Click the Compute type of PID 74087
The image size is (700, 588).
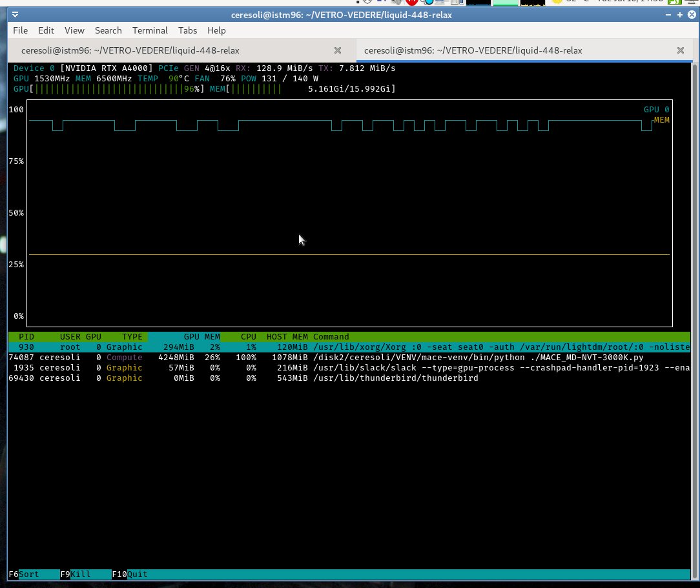coord(125,358)
